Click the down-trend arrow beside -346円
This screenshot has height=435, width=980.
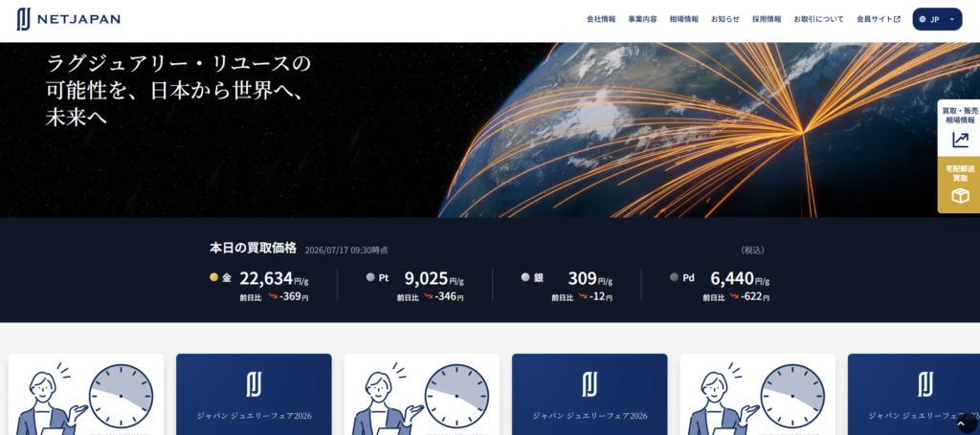coord(428,296)
